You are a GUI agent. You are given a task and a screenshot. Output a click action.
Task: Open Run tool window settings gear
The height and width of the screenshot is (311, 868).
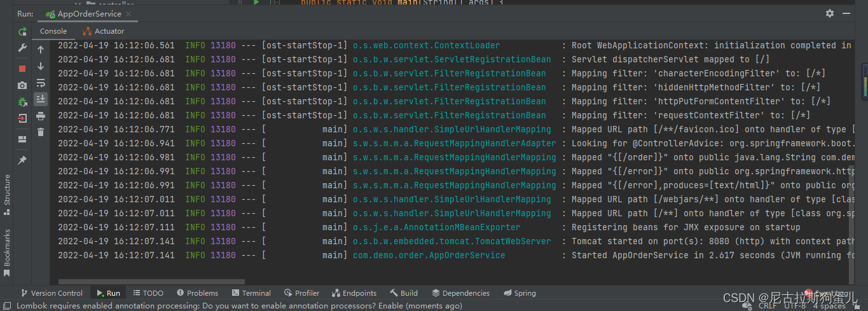[x=829, y=13]
